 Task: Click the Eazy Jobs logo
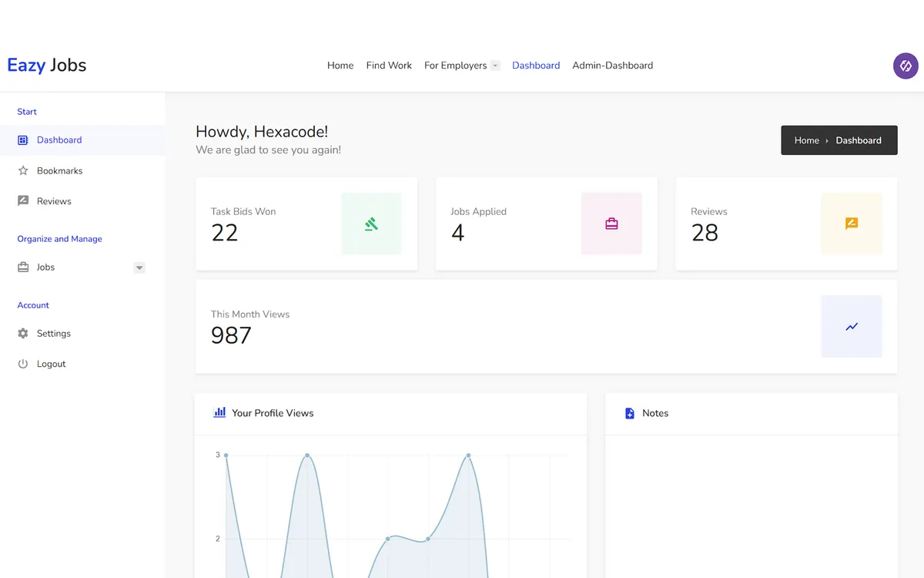click(x=47, y=66)
